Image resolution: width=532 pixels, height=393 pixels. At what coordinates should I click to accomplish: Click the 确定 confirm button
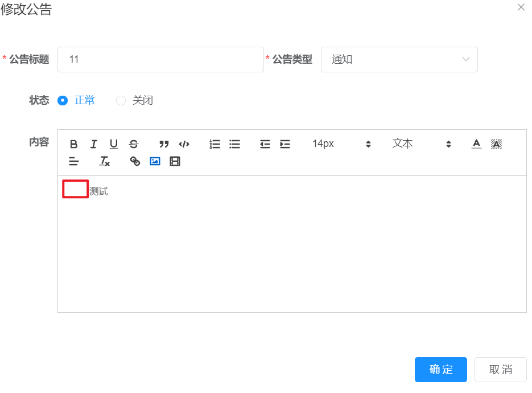pyautogui.click(x=441, y=370)
